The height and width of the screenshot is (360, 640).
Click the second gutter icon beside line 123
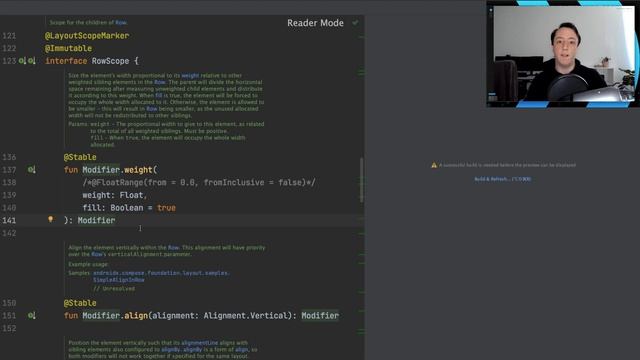pyautogui.click(x=31, y=61)
